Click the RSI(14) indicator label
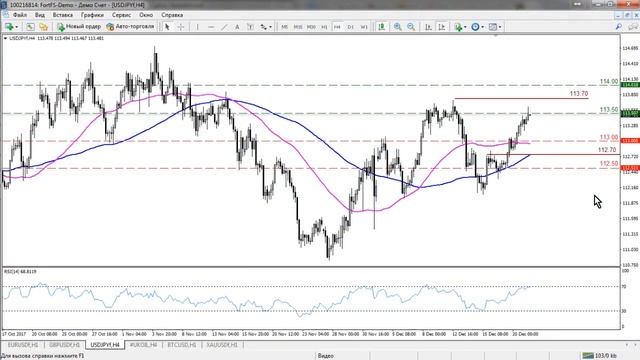 click(x=20, y=271)
